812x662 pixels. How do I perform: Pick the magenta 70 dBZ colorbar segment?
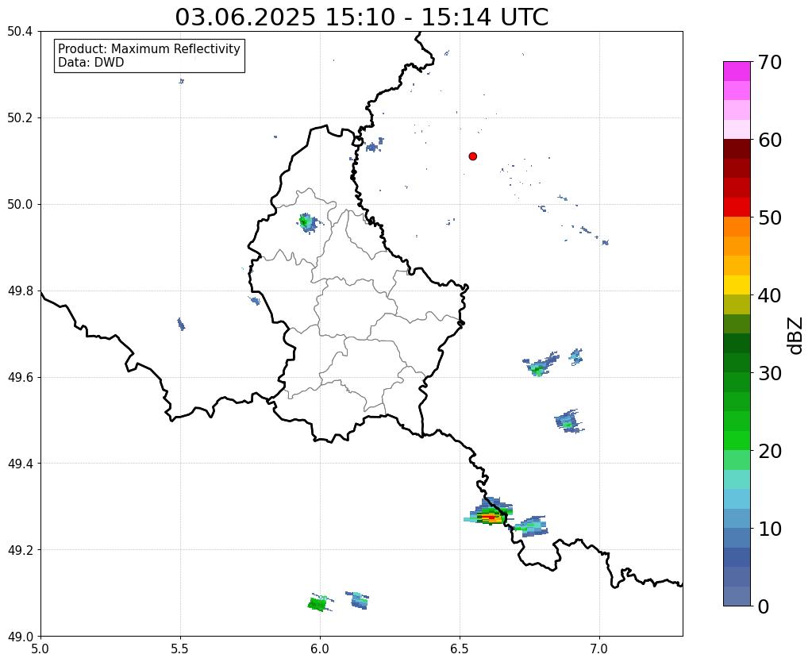coord(737,71)
